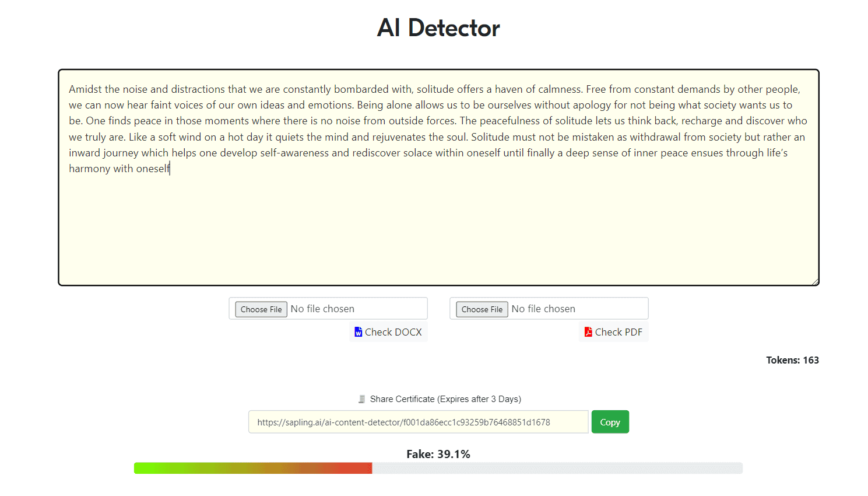Click the gray unfilled part of the score bar
The width and height of the screenshot is (868, 496).
coord(557,468)
